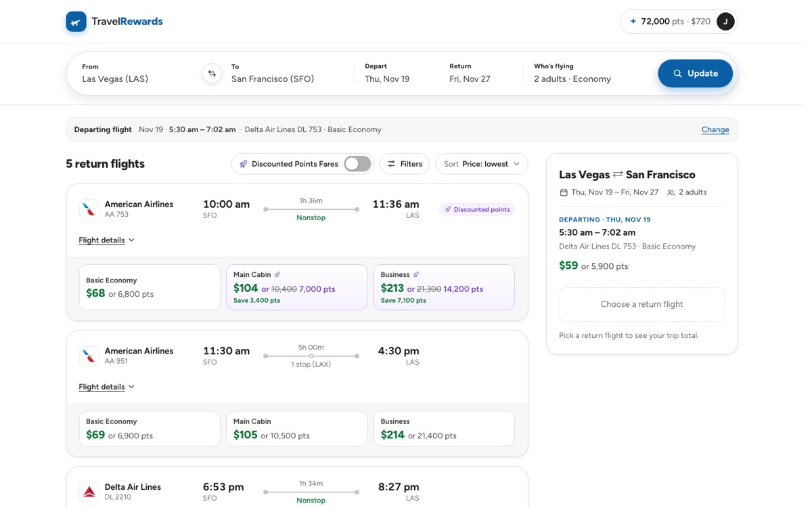Click the Discounted points badge on AA 753
Screen dimensions: 812x508
pos(477,209)
